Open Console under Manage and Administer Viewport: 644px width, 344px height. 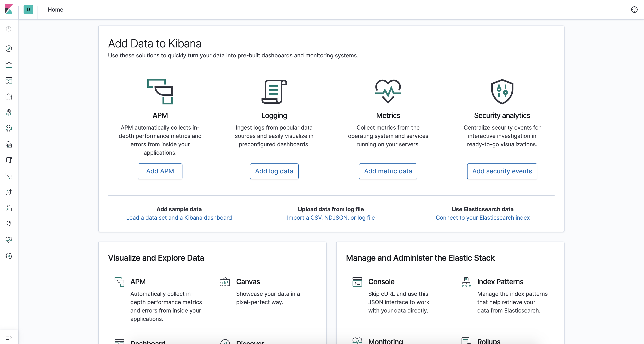click(381, 282)
